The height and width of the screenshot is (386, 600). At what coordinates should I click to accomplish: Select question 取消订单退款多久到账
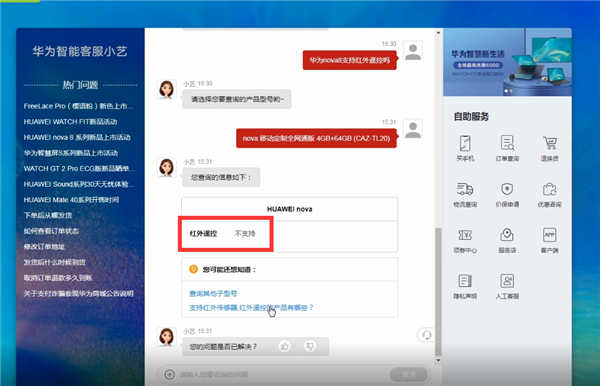coord(58,278)
